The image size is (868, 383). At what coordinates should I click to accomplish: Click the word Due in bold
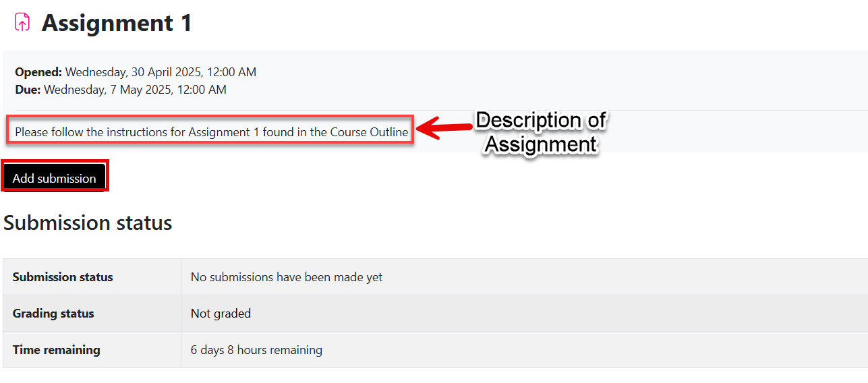pyautogui.click(x=28, y=90)
